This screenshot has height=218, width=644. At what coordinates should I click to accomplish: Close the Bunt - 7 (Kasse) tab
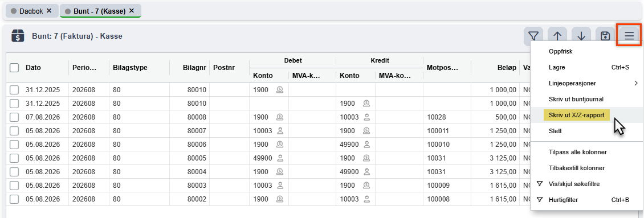pyautogui.click(x=132, y=11)
